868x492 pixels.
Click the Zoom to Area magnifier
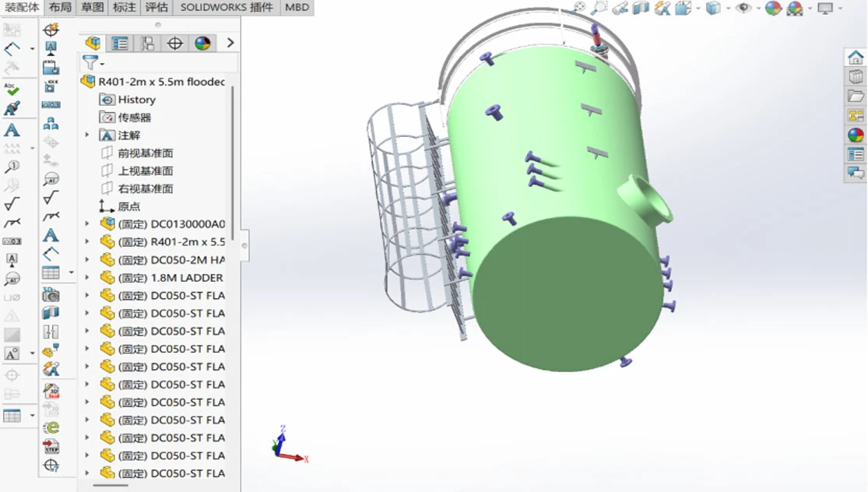599,8
